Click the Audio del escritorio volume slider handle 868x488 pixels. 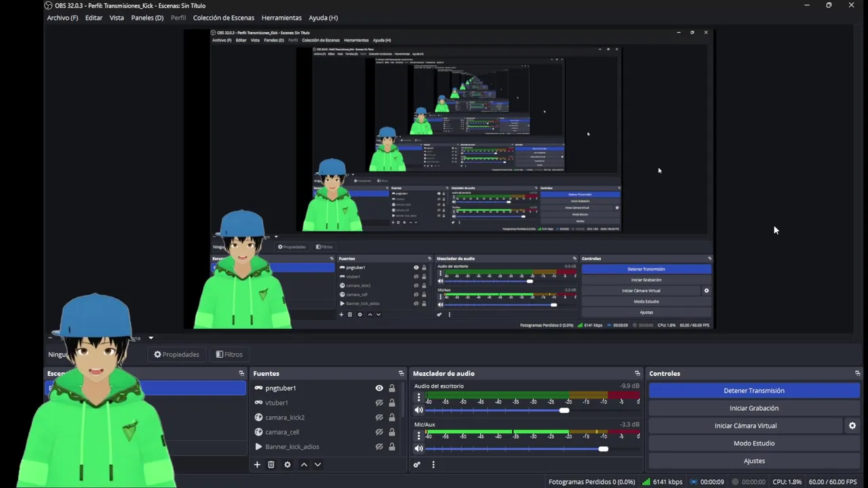click(x=564, y=410)
